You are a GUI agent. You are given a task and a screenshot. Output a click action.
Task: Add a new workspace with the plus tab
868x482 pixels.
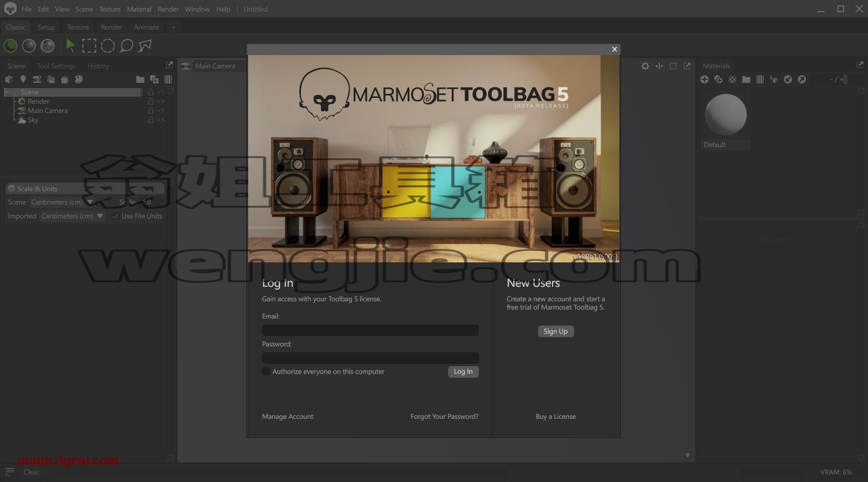click(x=173, y=27)
